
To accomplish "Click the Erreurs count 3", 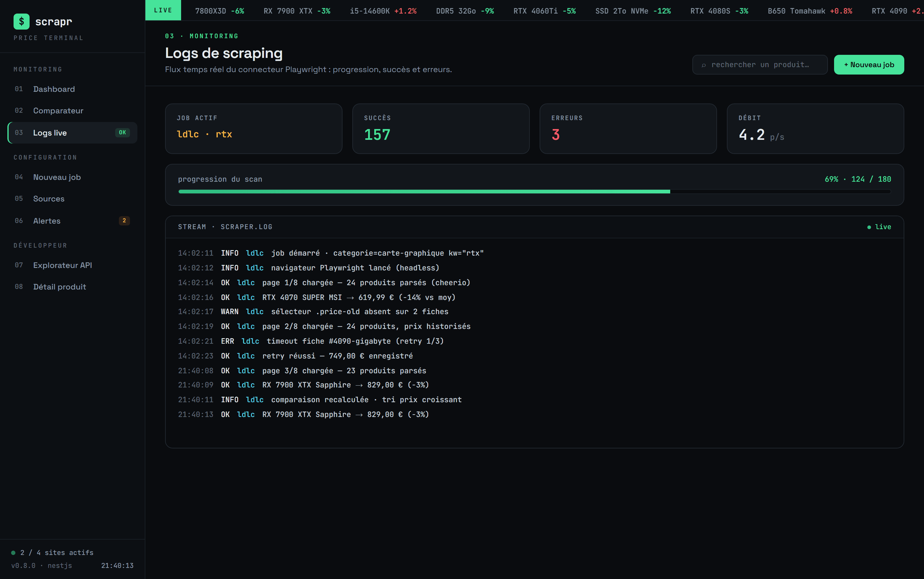I will [x=556, y=135].
